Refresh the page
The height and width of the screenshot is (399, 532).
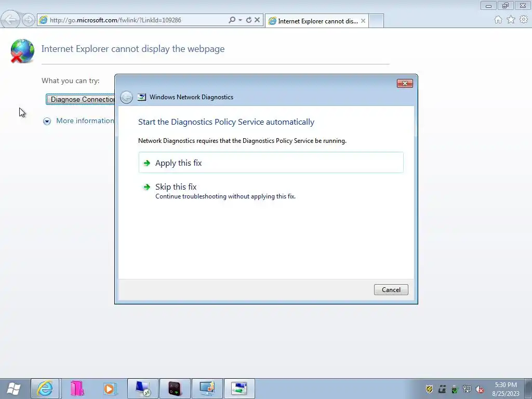249,20
